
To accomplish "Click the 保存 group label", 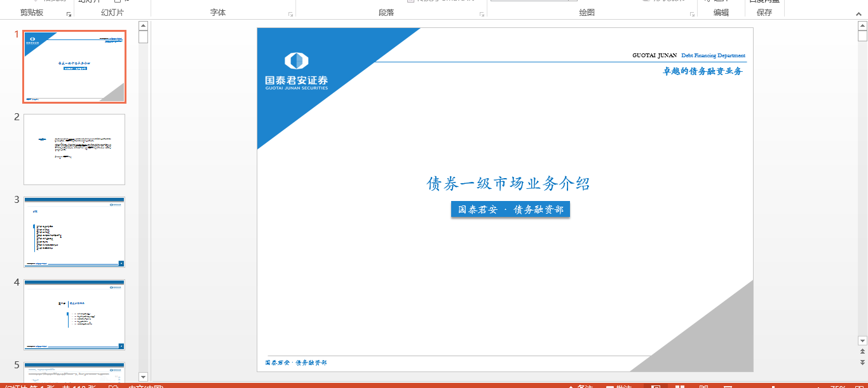I will coord(764,13).
